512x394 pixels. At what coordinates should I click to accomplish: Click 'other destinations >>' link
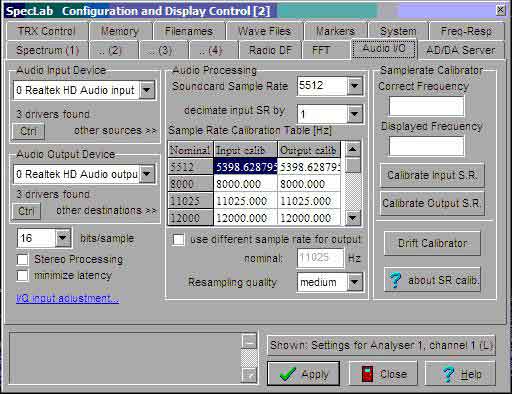[x=106, y=211]
